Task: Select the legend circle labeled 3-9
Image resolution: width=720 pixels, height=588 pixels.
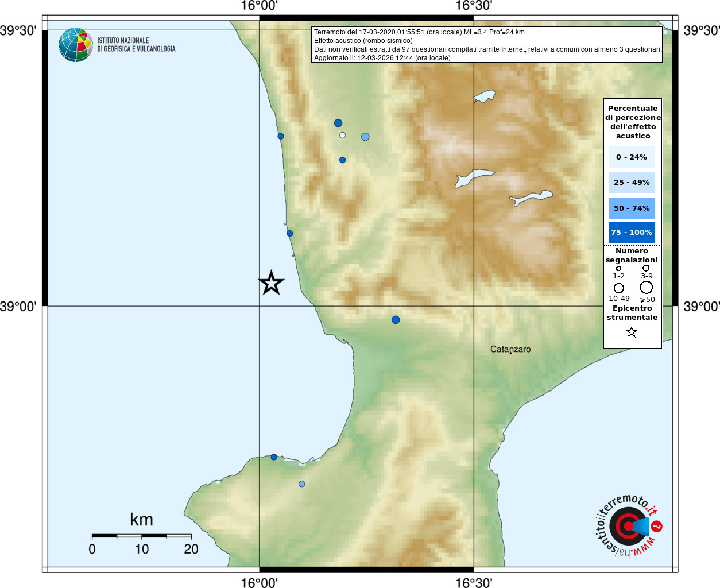Action: (x=646, y=268)
